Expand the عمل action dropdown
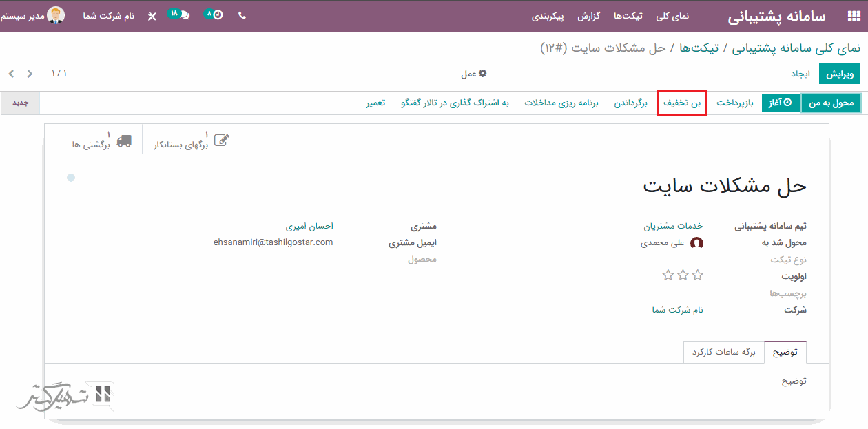 (x=473, y=74)
